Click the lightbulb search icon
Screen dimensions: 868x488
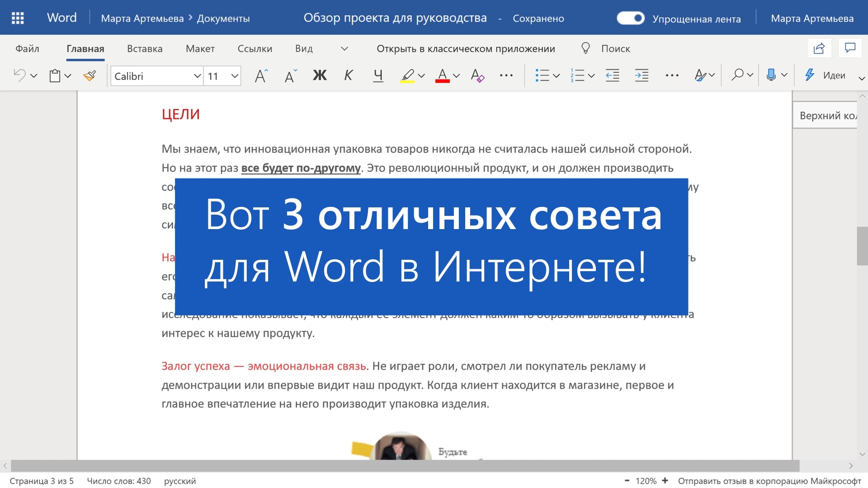pyautogui.click(x=585, y=48)
